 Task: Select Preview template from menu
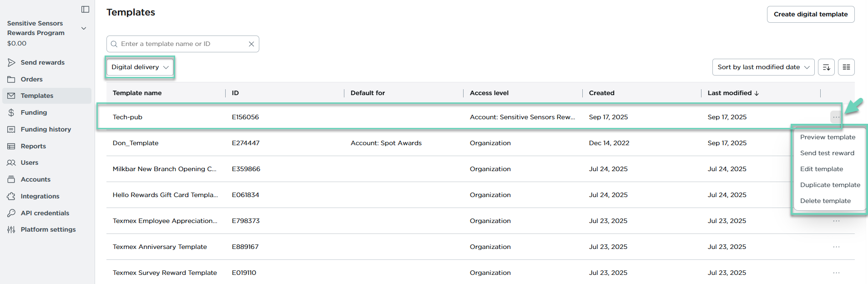point(828,137)
